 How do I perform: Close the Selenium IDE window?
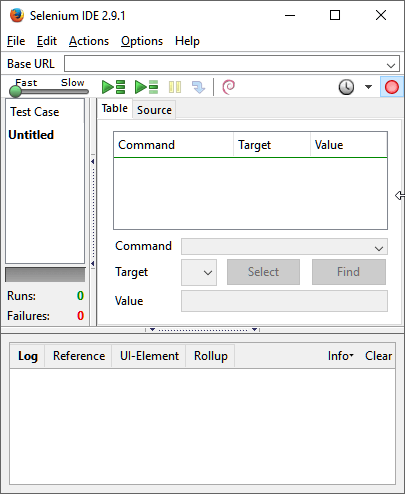pyautogui.click(x=381, y=15)
